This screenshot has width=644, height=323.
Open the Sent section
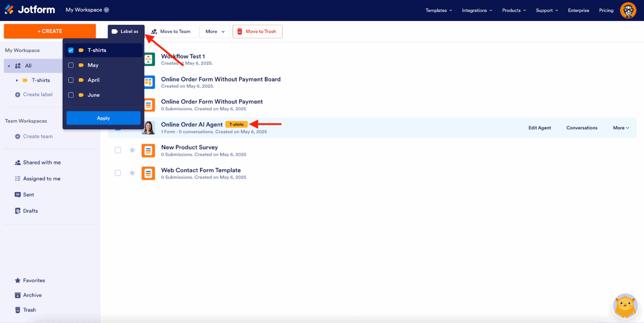coord(28,194)
